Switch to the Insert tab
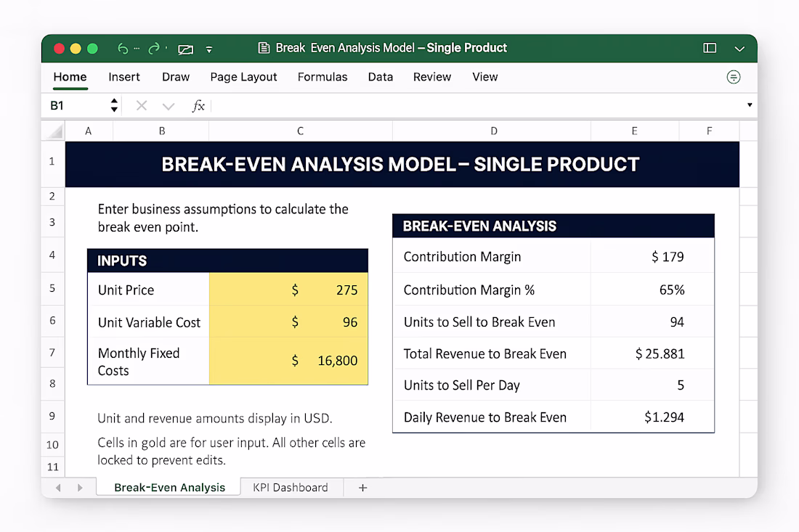 click(x=123, y=77)
